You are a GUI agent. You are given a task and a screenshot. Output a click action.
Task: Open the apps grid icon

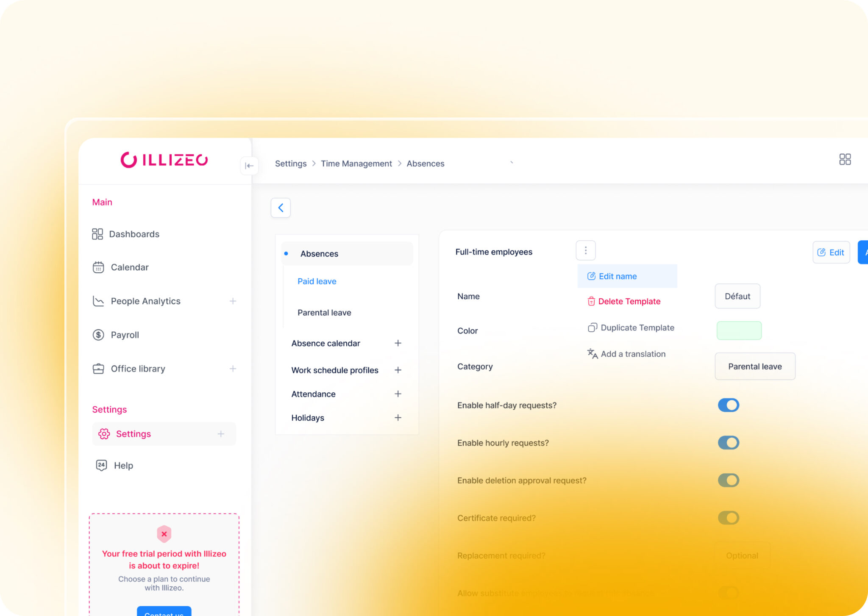click(845, 159)
